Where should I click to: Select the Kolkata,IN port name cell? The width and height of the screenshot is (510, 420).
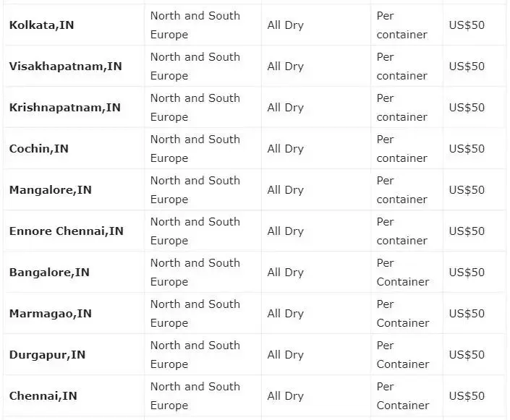[42, 25]
